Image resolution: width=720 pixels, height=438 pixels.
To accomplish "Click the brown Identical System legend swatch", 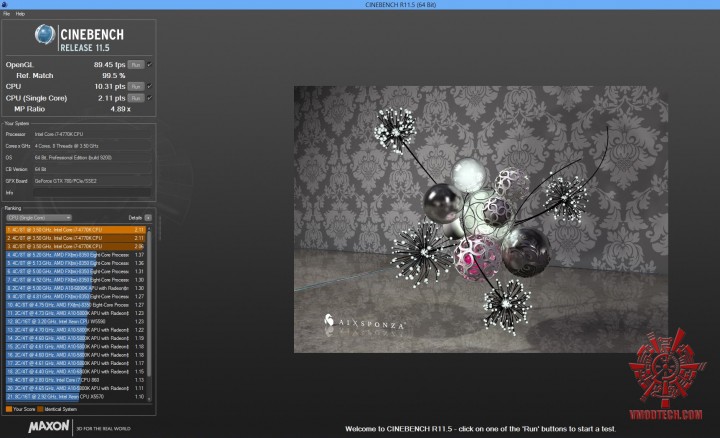I will [x=40, y=409].
